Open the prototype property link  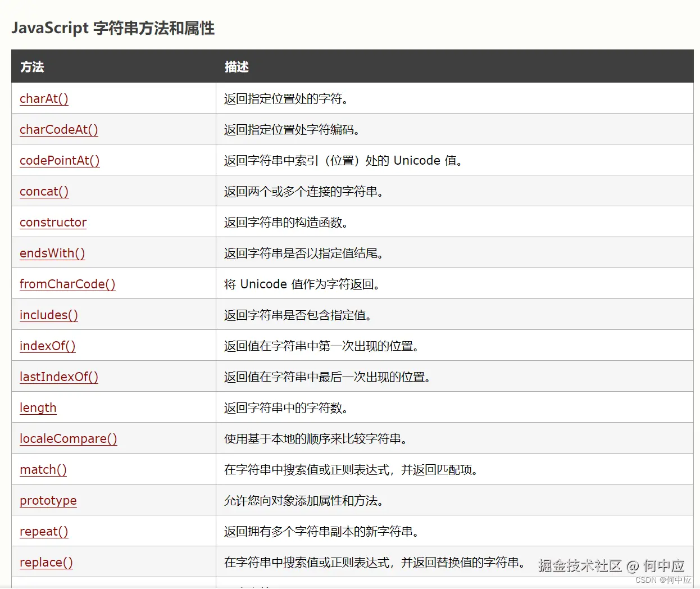(48, 501)
